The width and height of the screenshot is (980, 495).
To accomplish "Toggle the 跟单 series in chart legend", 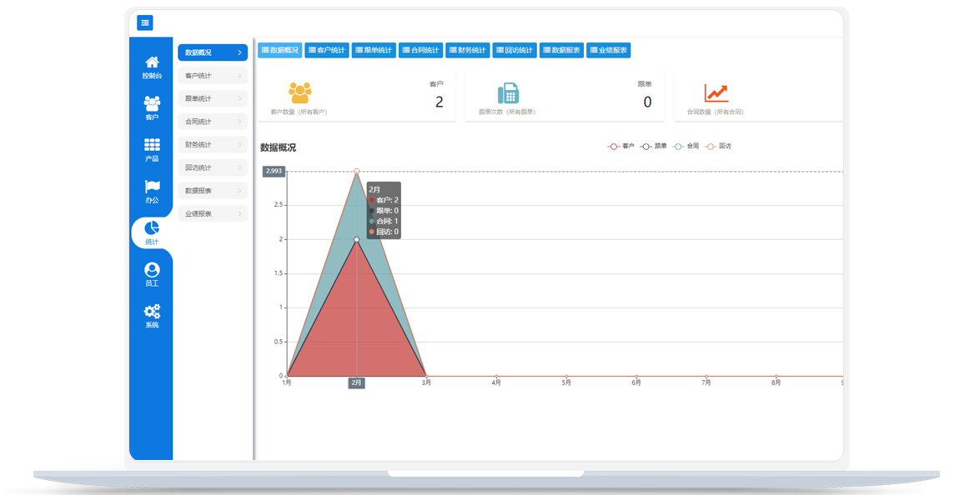I will click(653, 146).
